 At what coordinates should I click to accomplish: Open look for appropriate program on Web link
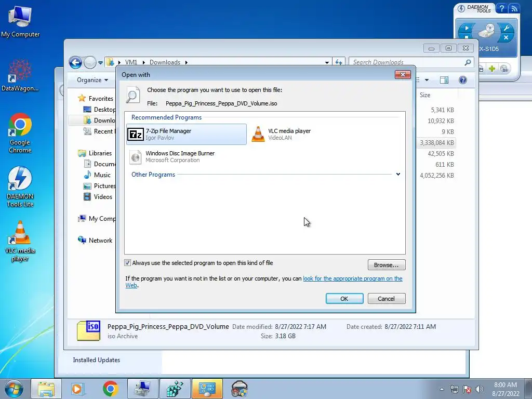[x=353, y=278]
